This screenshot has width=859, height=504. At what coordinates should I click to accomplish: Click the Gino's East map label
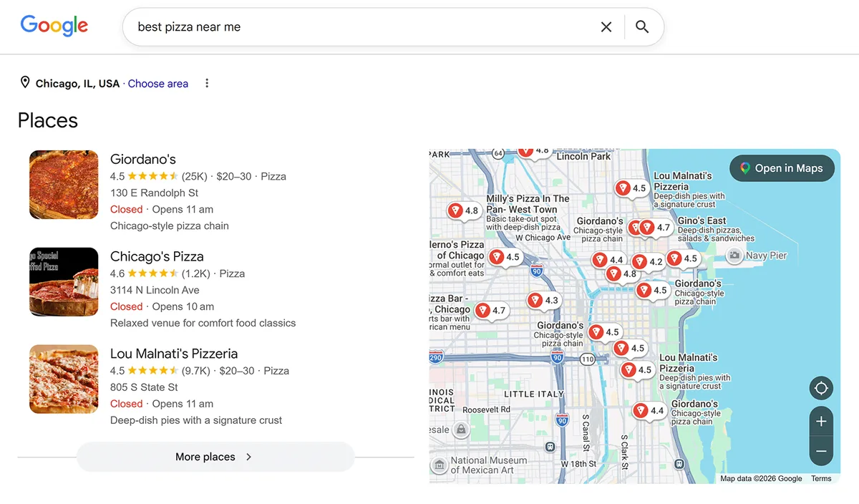tap(702, 220)
